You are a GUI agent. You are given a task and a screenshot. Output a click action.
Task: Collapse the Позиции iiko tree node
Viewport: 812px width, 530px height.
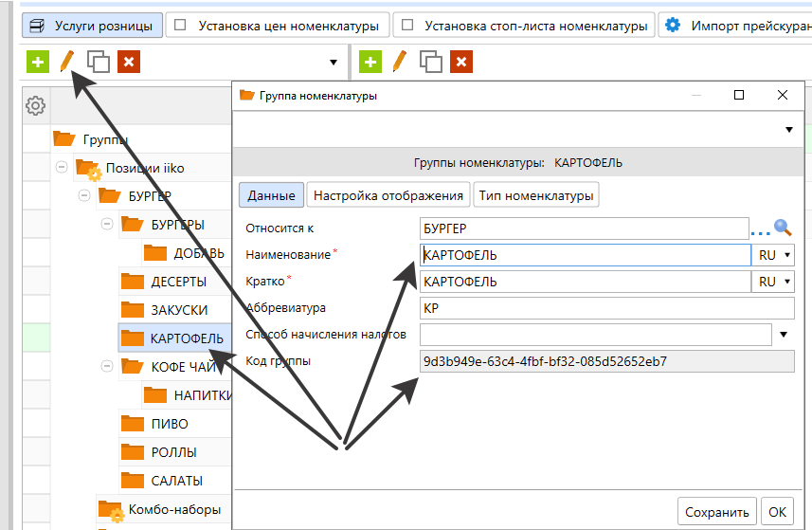point(62,167)
